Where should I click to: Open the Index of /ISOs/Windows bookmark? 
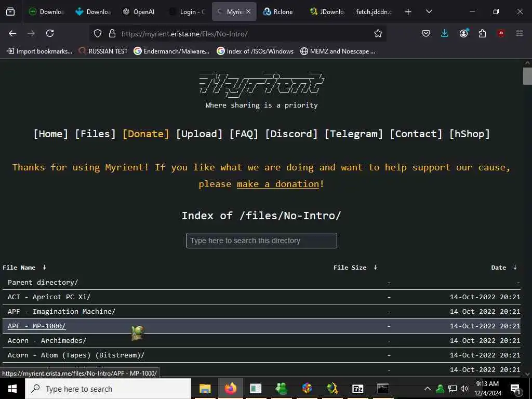click(256, 51)
